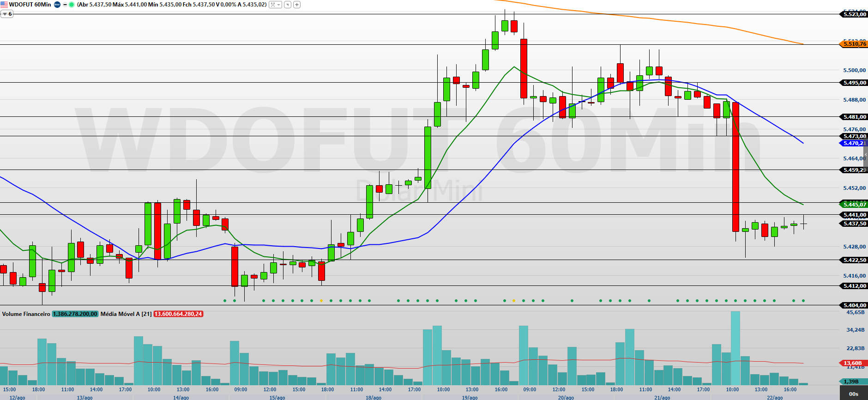
Task: Click the blue 5.470 moving average price tag
Action: (x=852, y=143)
